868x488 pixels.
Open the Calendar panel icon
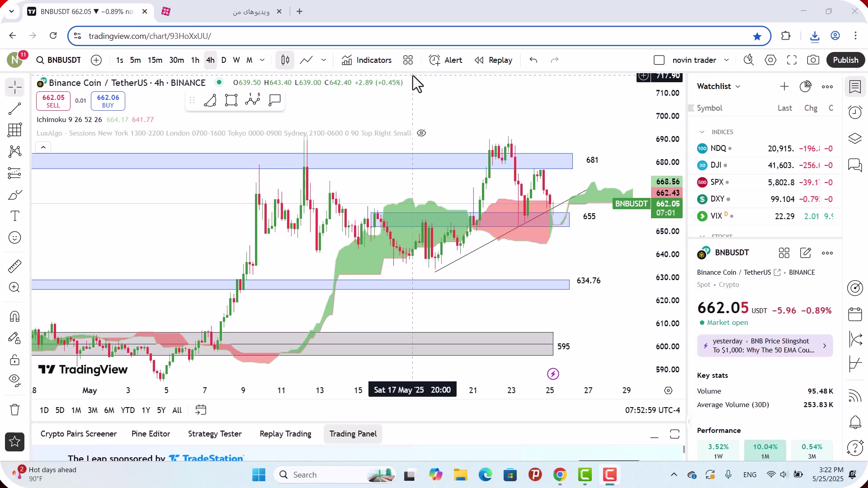coord(855,314)
